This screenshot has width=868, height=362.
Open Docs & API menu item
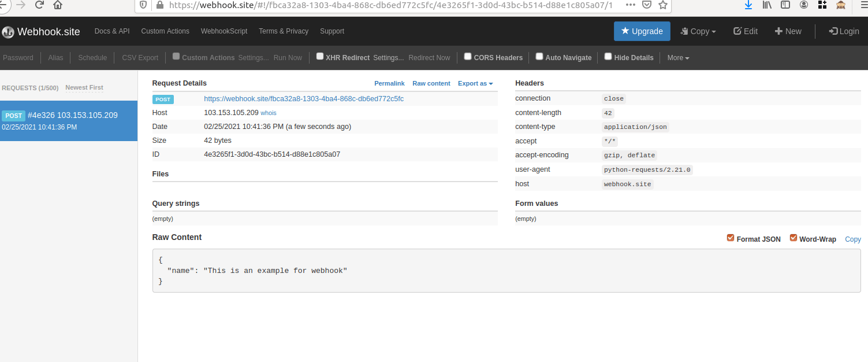112,31
